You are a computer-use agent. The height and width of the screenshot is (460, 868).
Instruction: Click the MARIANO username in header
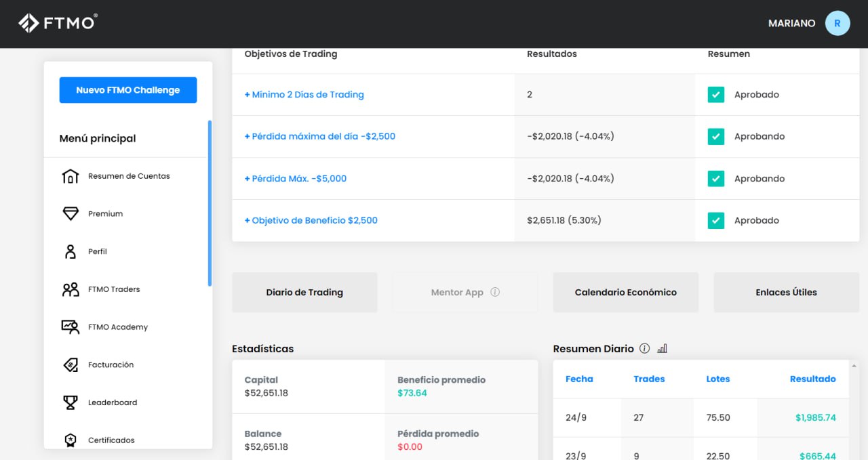792,23
